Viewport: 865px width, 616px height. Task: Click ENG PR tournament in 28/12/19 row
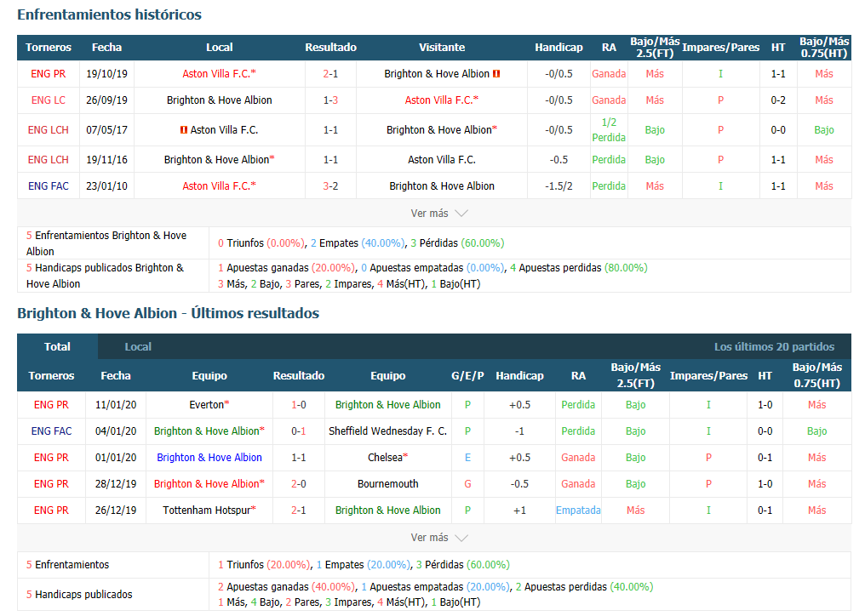51,484
